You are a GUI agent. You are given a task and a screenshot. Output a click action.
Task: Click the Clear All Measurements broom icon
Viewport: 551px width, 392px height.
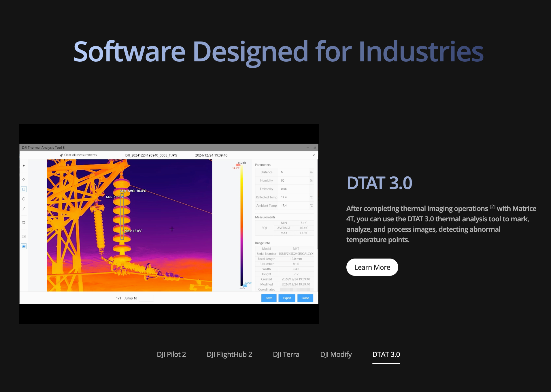pos(61,155)
